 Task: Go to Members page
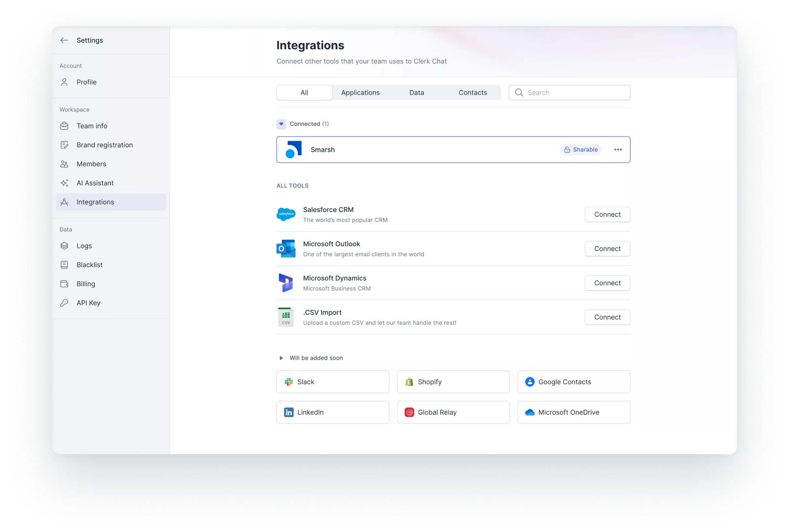[111, 164]
